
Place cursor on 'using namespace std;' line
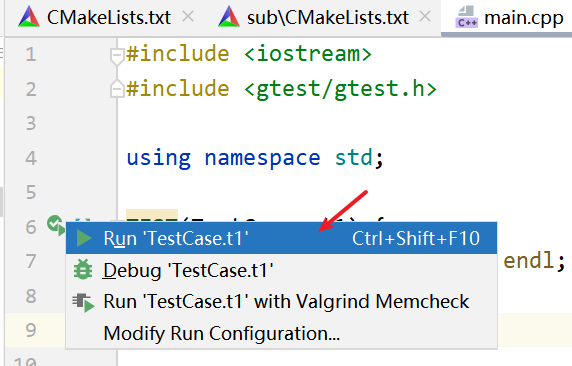(x=255, y=158)
